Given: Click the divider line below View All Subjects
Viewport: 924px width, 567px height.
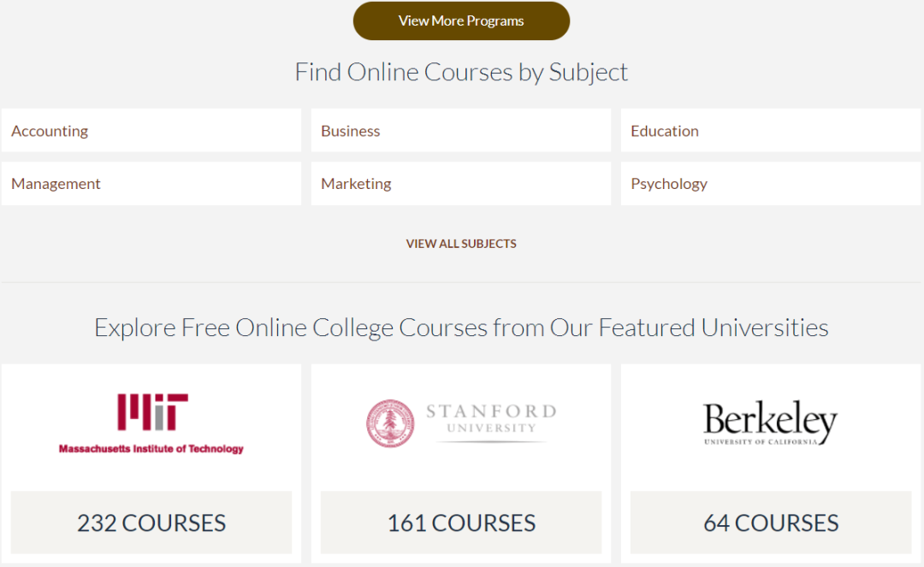Looking at the screenshot, I should click(461, 282).
